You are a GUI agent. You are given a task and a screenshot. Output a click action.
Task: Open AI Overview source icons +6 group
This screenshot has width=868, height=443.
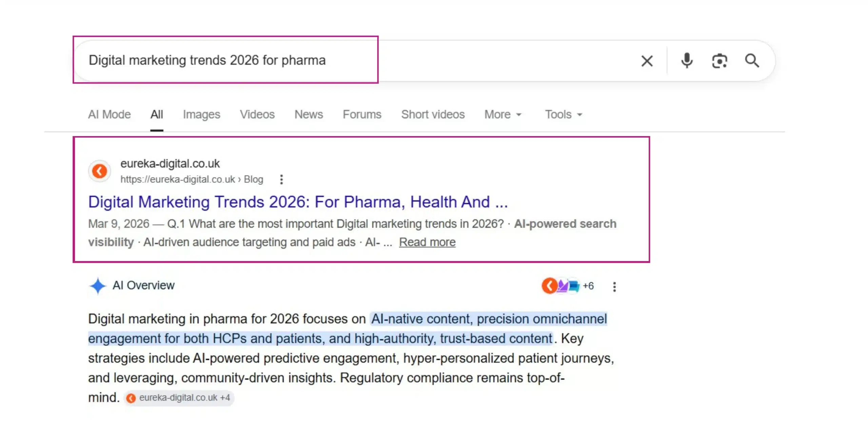567,286
